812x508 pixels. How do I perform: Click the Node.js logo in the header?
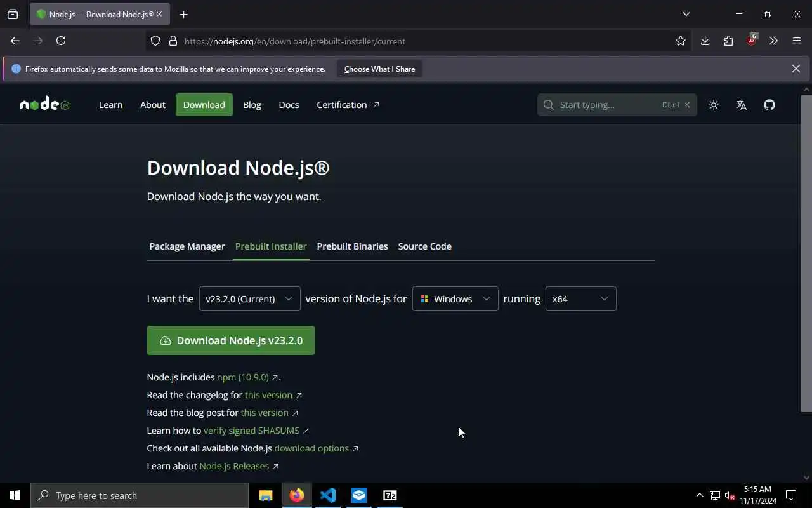coord(44,105)
